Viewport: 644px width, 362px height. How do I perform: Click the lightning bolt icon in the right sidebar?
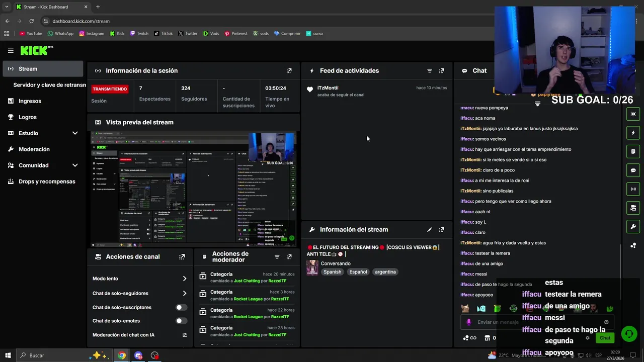pyautogui.click(x=633, y=133)
